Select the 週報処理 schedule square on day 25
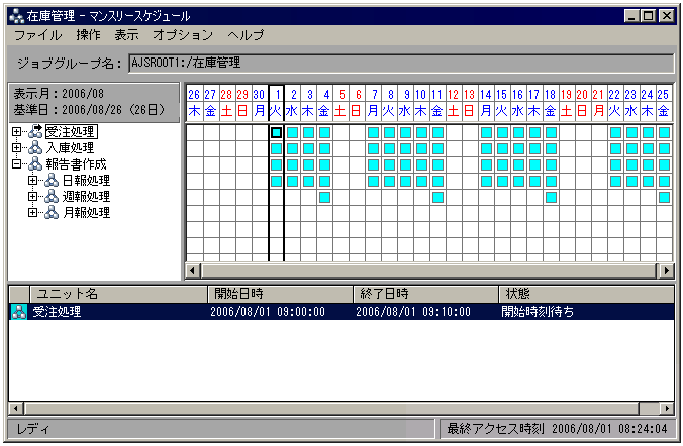The height and width of the screenshot is (446, 683). (x=664, y=197)
